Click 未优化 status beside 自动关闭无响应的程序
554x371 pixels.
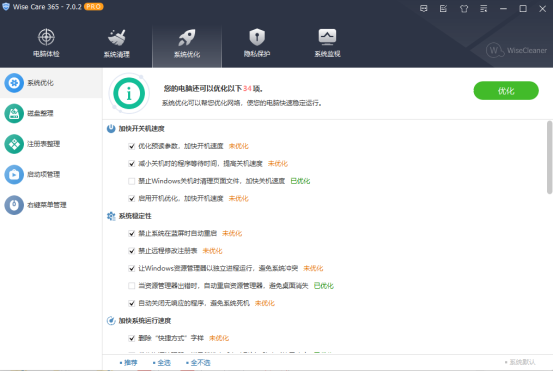point(265,304)
